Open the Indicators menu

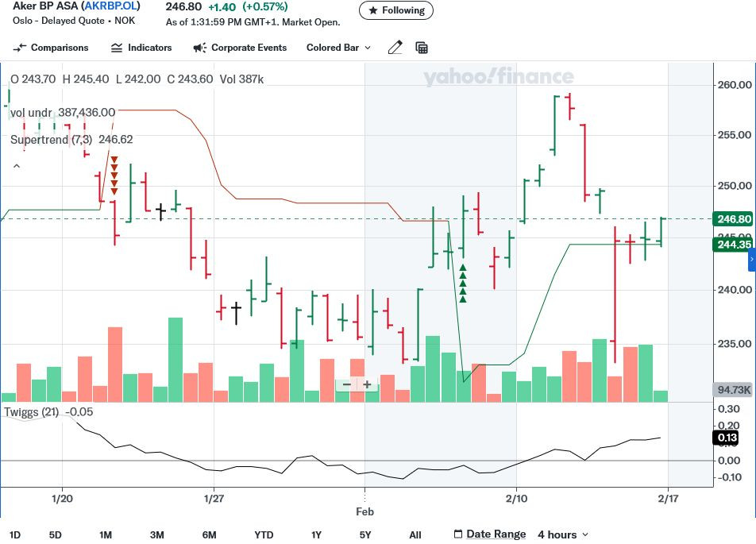click(141, 48)
